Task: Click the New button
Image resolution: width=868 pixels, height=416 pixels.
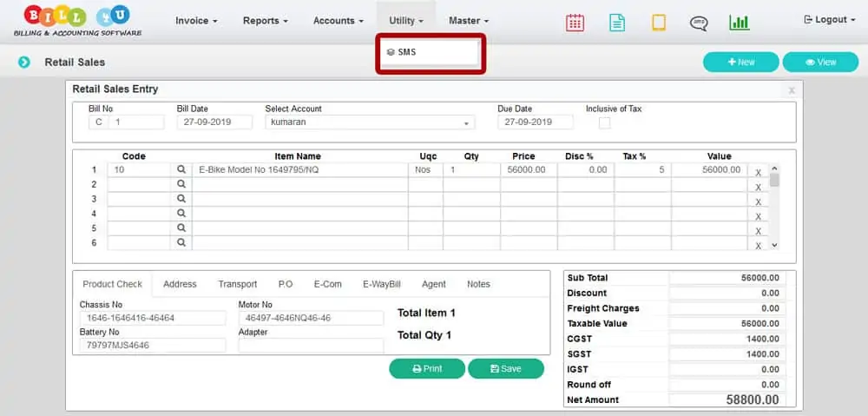Action: coord(741,62)
